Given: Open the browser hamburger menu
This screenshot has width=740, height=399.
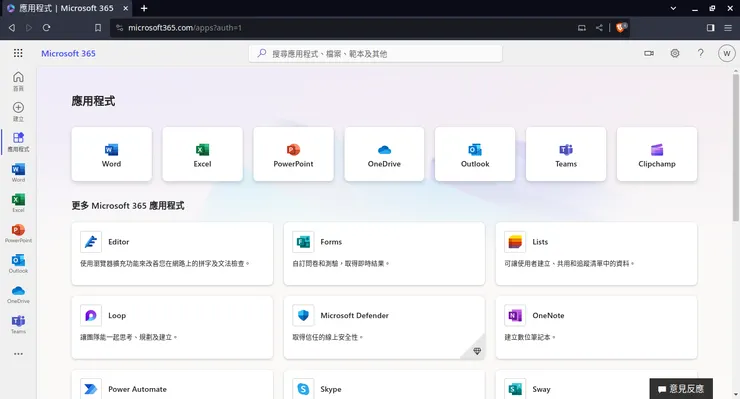Looking at the screenshot, I should pyautogui.click(x=728, y=28).
